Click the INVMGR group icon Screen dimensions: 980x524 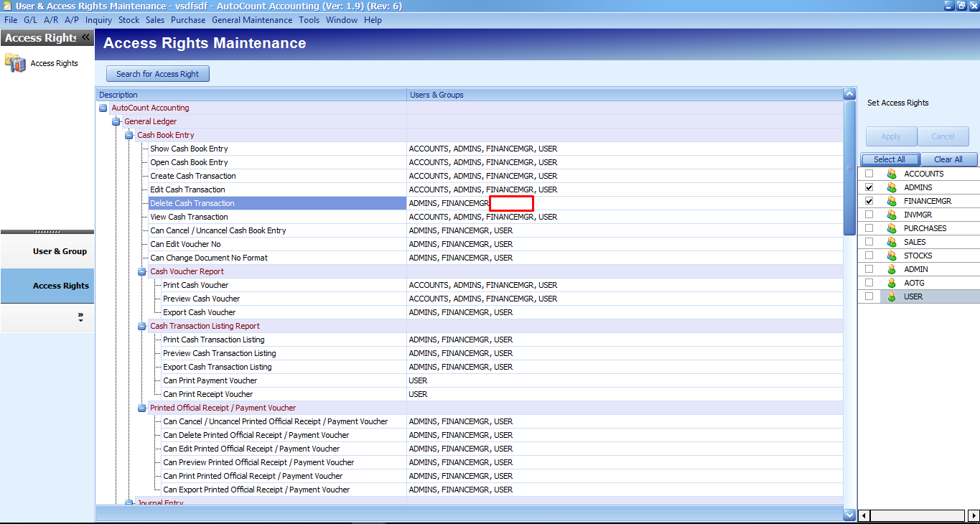(x=892, y=215)
